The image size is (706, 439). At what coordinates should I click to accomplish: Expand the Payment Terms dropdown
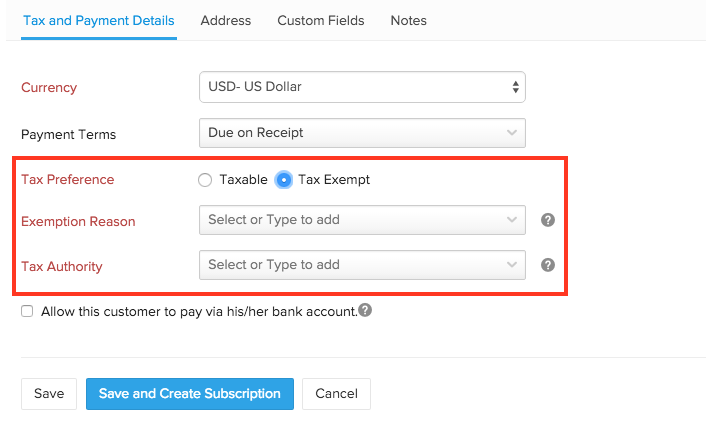pos(362,132)
